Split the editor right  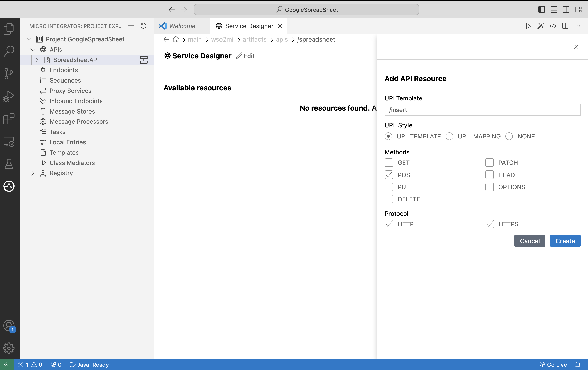click(x=565, y=26)
